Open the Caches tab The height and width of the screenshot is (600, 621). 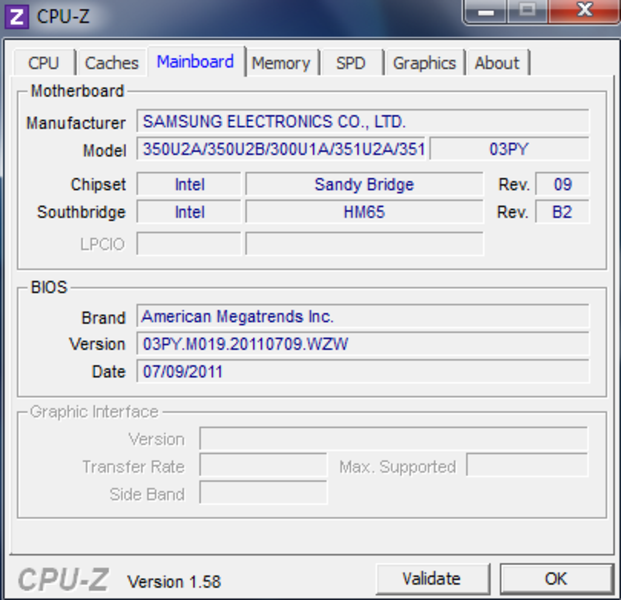point(112,63)
